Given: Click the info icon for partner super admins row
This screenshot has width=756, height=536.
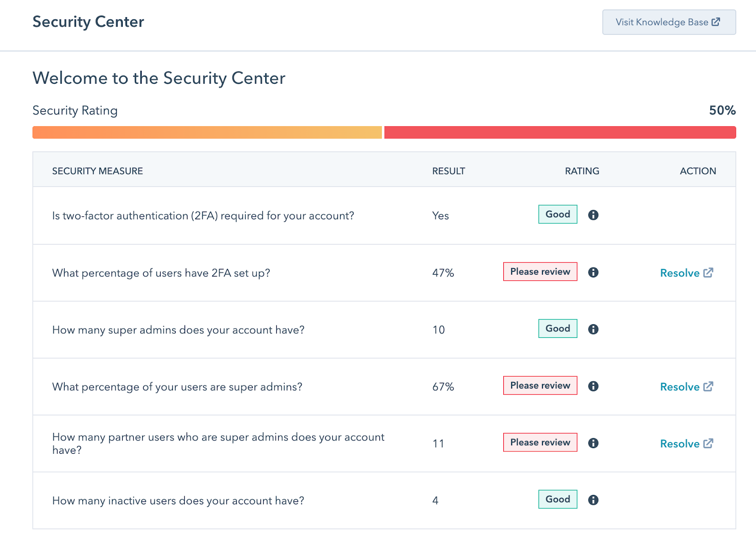Looking at the screenshot, I should pos(593,443).
